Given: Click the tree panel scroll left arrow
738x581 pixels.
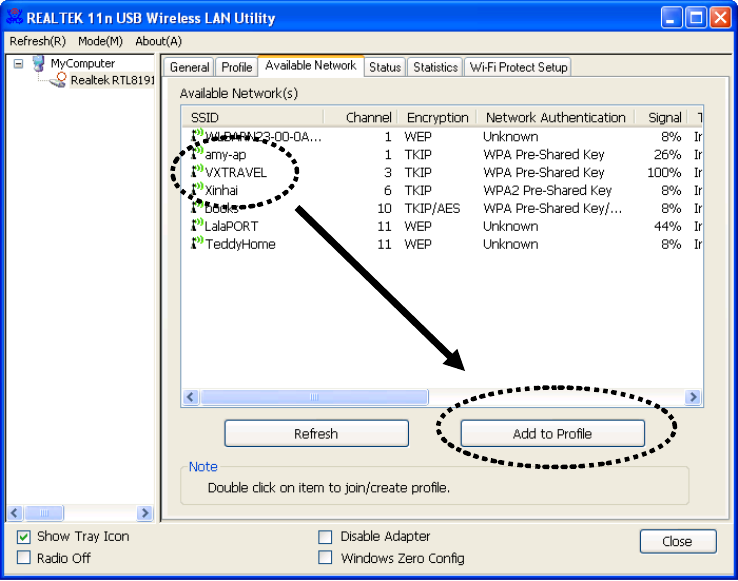Looking at the screenshot, I should click(x=15, y=513).
